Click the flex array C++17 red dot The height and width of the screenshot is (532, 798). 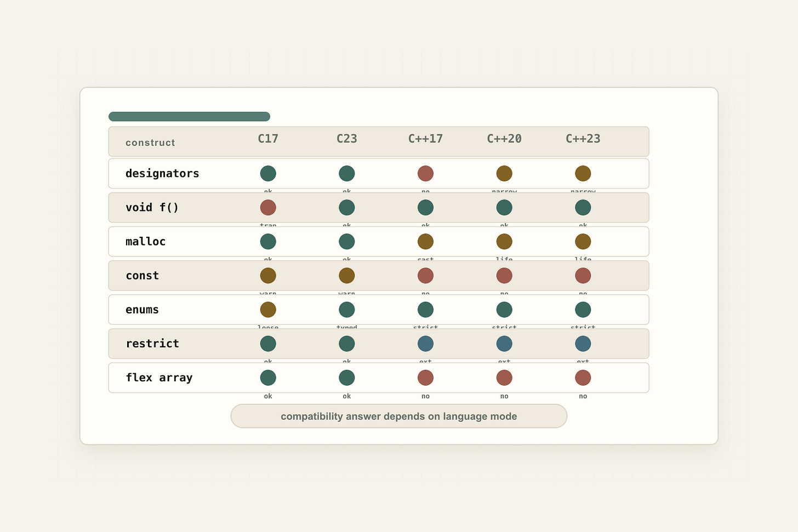tap(425, 377)
